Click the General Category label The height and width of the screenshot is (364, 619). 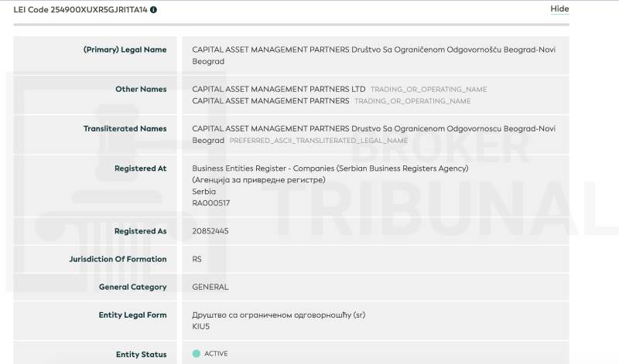pos(132,287)
